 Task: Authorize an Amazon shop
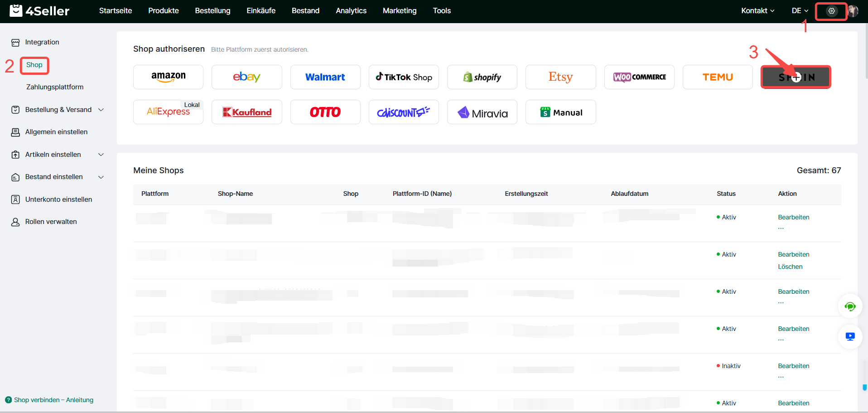[x=168, y=77]
